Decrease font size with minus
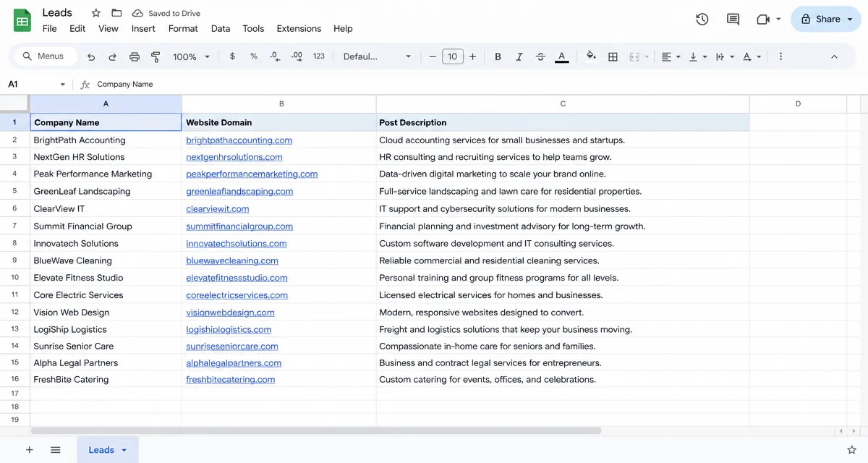Viewport: 868px width, 463px height. pos(433,56)
